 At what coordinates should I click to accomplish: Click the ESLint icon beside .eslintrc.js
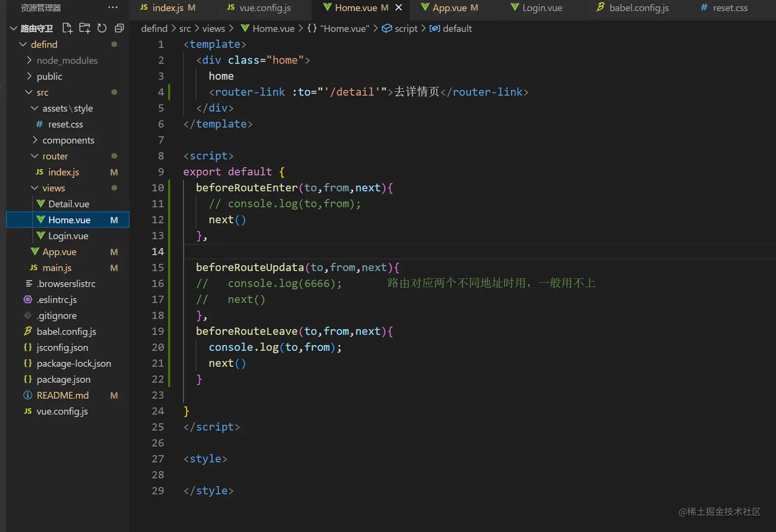[x=28, y=299]
